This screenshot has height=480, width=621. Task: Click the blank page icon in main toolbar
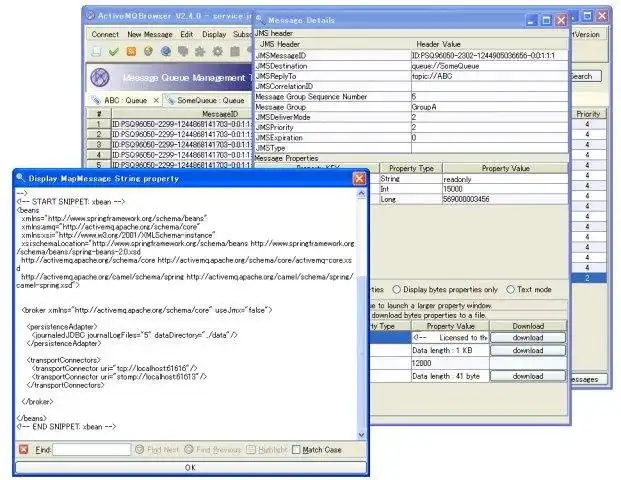click(x=96, y=51)
